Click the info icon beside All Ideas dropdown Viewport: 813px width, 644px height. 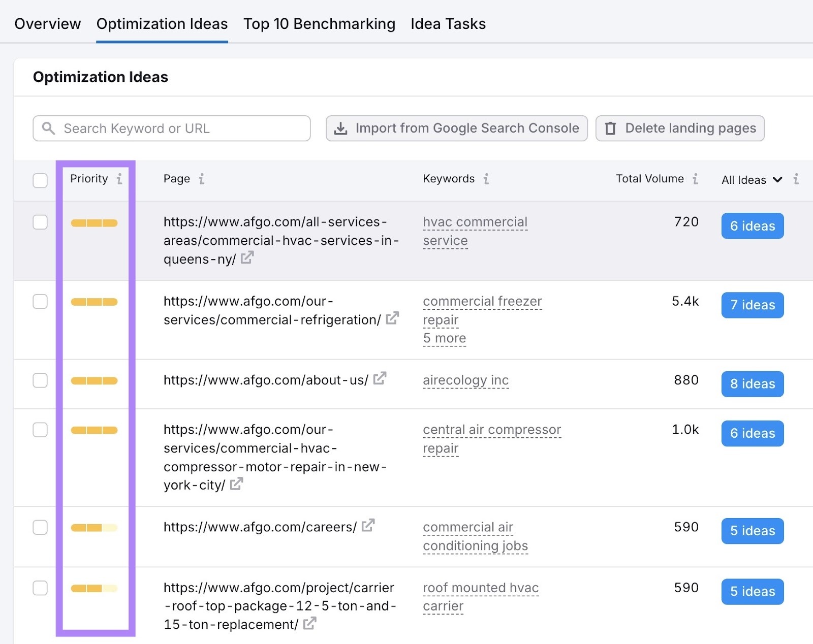[795, 180]
